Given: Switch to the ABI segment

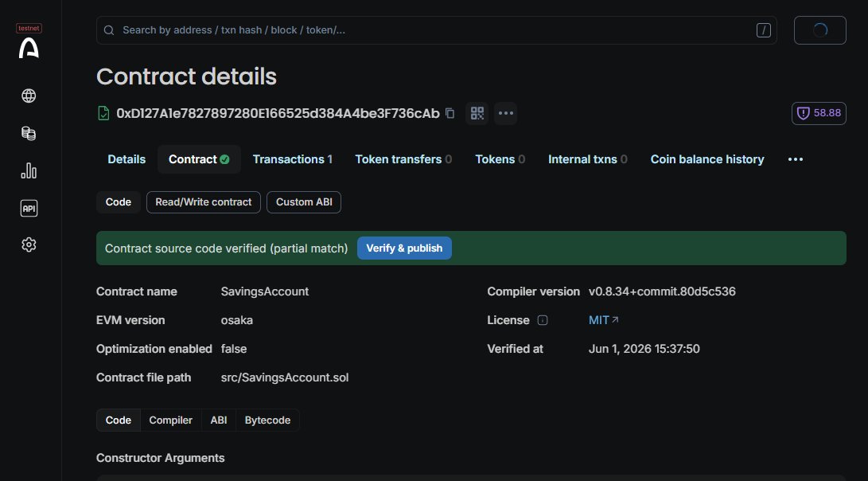Looking at the screenshot, I should 219,420.
